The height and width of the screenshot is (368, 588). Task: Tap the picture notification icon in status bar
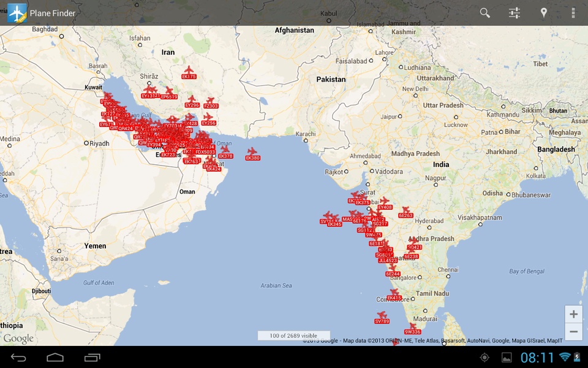tap(507, 357)
